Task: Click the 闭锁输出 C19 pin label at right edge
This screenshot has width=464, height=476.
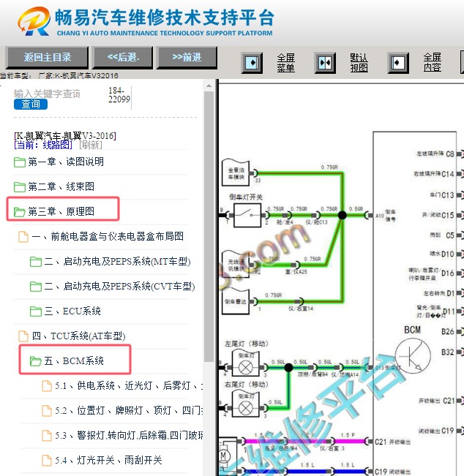Action: coord(436,431)
